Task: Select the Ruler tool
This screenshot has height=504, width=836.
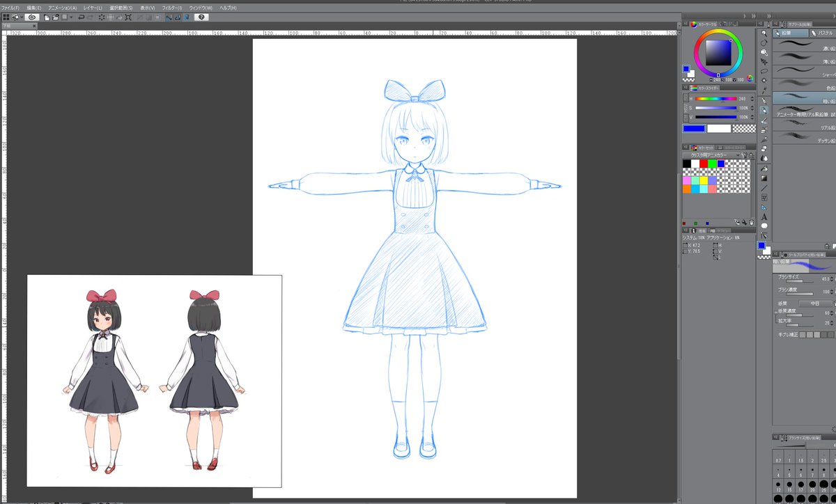Action: (x=764, y=207)
